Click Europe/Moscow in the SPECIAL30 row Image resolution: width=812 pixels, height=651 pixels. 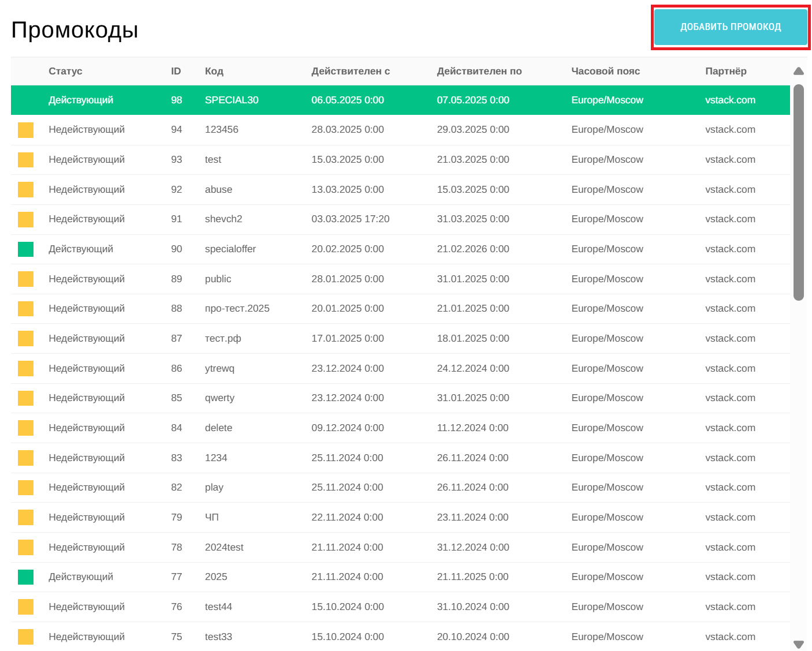(607, 100)
